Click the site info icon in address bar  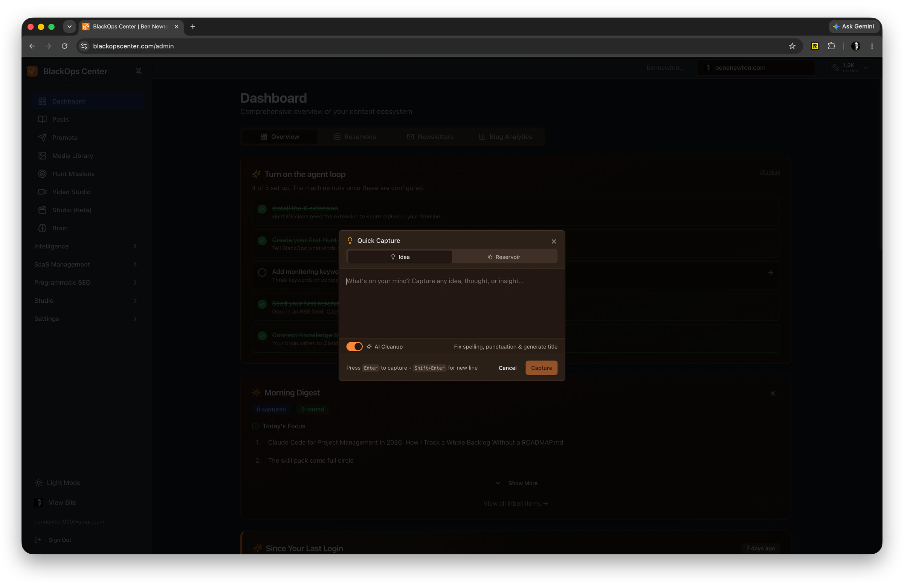pos(84,46)
